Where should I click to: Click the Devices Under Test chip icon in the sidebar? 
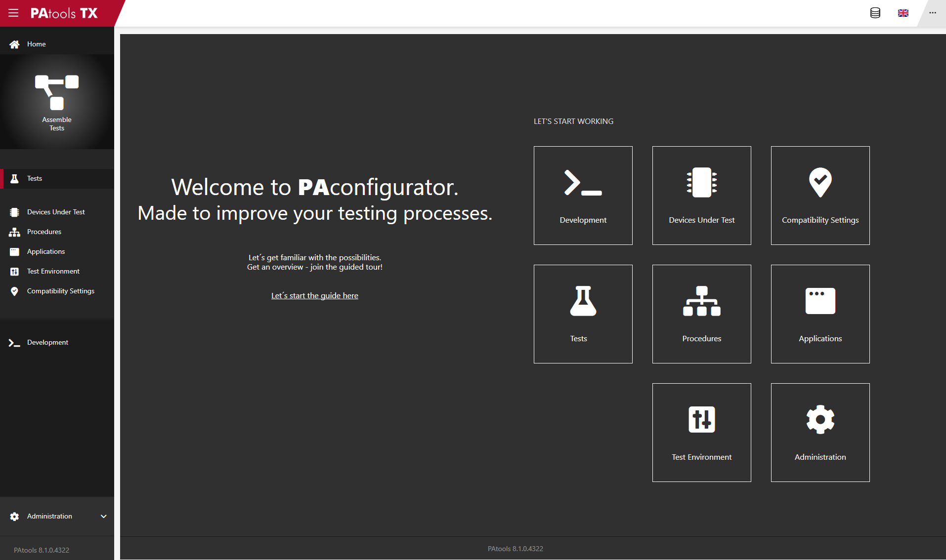[14, 212]
